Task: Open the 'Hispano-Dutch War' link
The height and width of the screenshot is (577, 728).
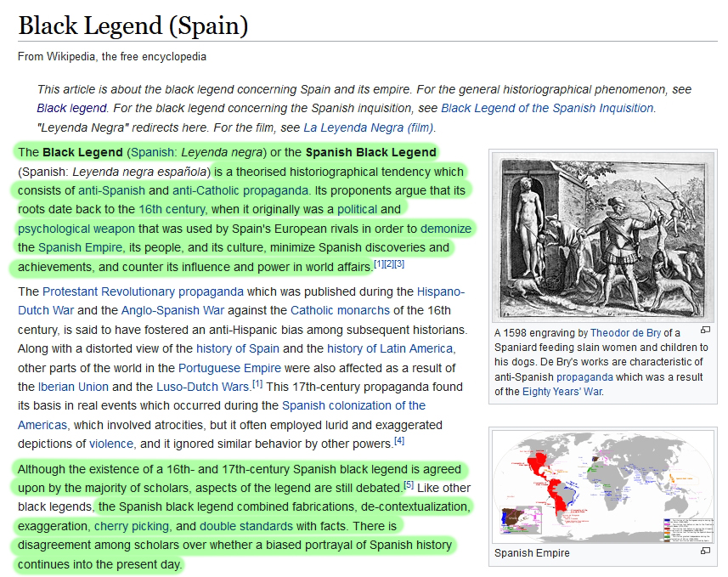Action: (x=441, y=291)
